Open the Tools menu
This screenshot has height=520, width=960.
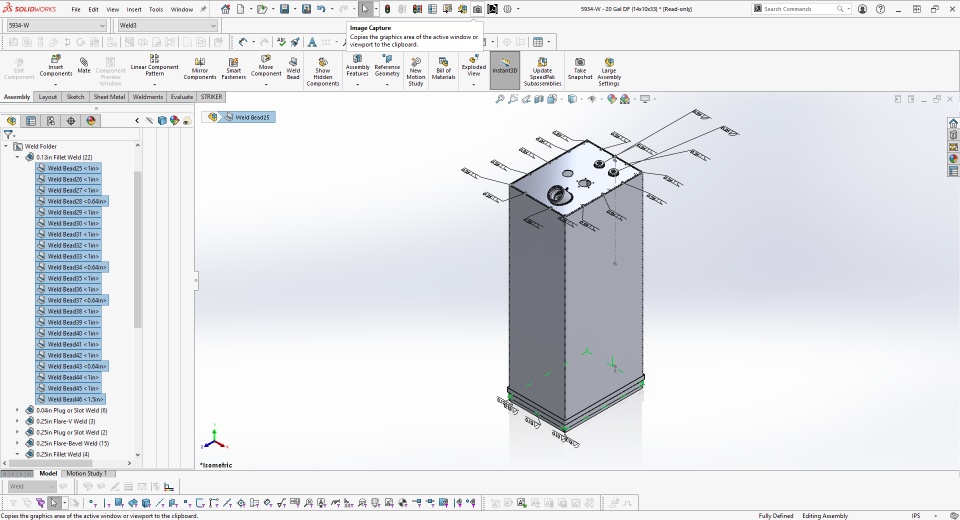coord(156,9)
